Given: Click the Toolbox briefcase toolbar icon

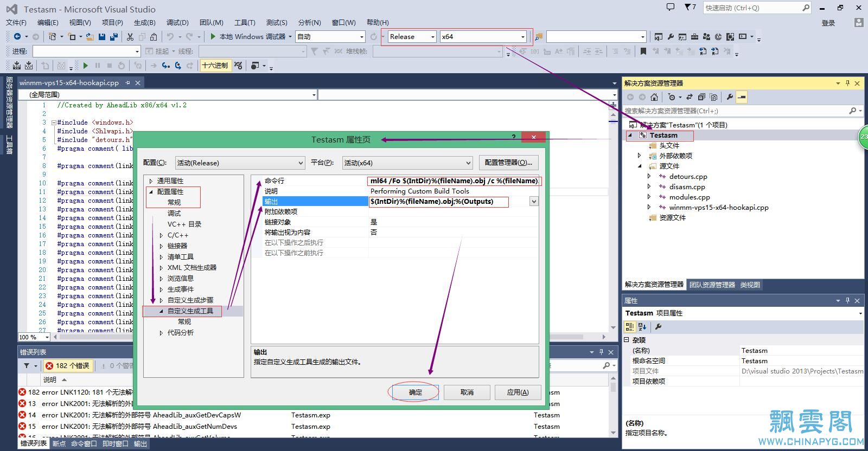Looking at the screenshot, I should (x=694, y=36).
